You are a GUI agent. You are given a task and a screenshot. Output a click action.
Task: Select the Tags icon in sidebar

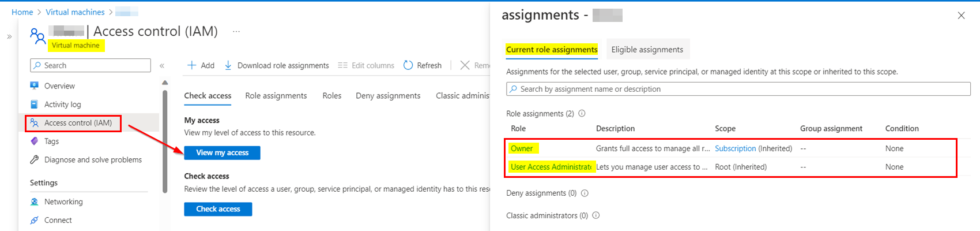pyautogui.click(x=35, y=141)
